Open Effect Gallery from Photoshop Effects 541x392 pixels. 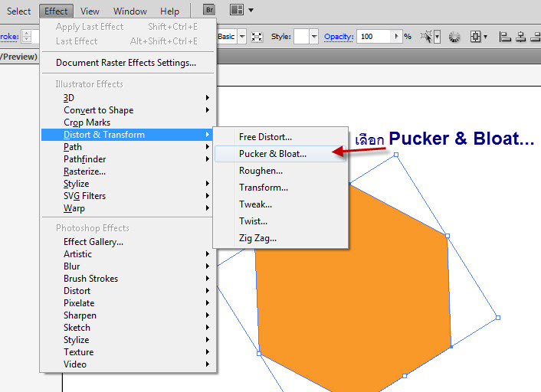pyautogui.click(x=93, y=242)
